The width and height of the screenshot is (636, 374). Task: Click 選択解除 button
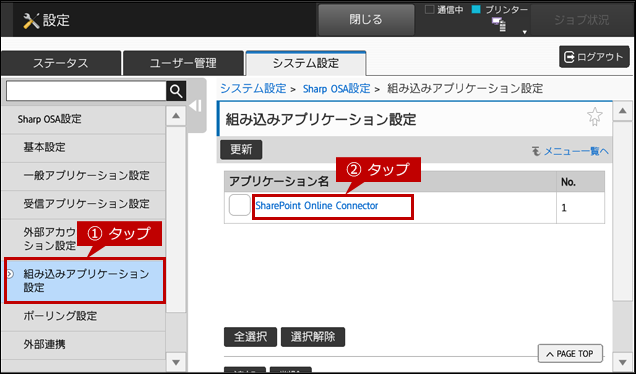click(x=313, y=337)
